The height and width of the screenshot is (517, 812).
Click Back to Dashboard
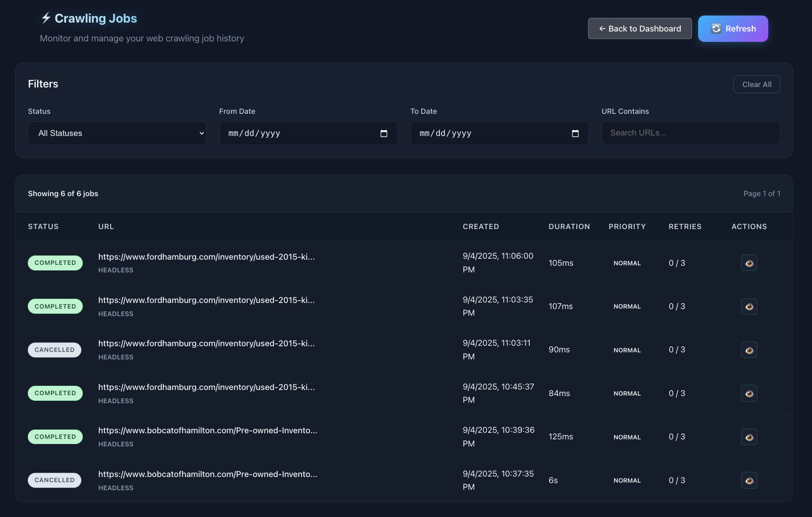640,28
